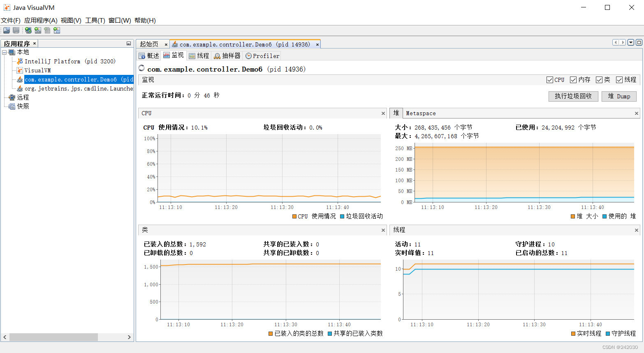The width and height of the screenshot is (644, 353).
Task: Close the 起始页 tab
Action: (166, 44)
